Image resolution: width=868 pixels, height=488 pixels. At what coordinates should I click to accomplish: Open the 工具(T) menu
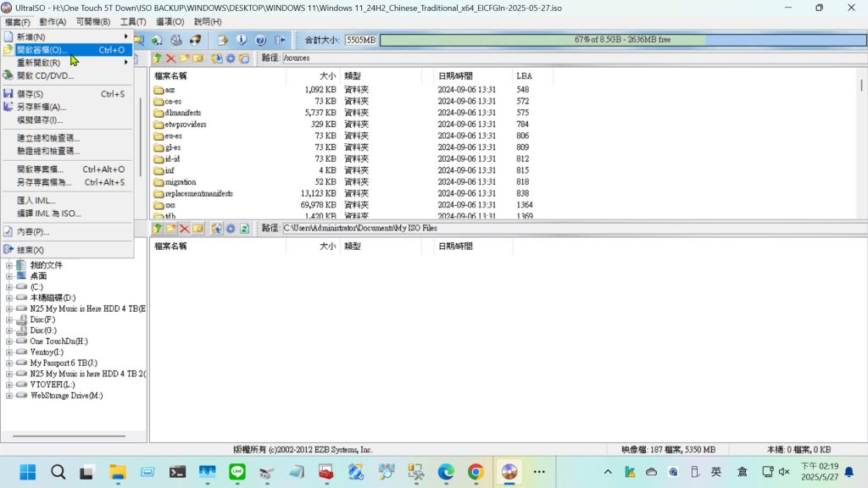point(133,21)
